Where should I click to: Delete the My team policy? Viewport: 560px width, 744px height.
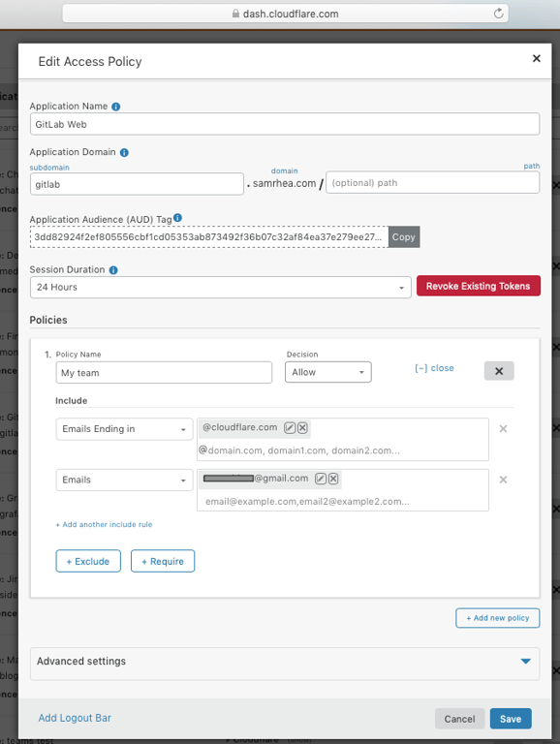pyautogui.click(x=499, y=371)
